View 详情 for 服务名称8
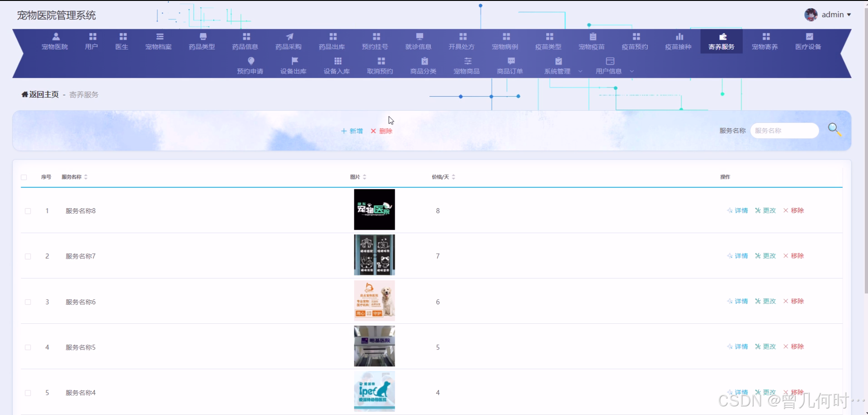Viewport: 868px width, 415px height. click(x=738, y=210)
